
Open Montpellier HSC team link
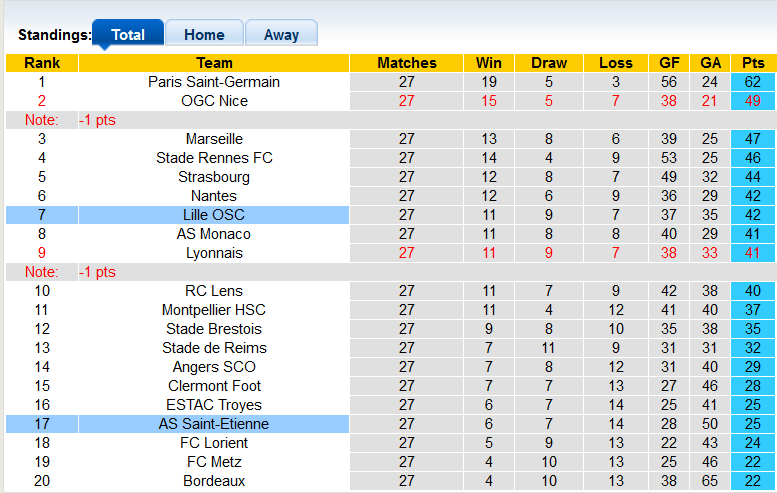214,310
